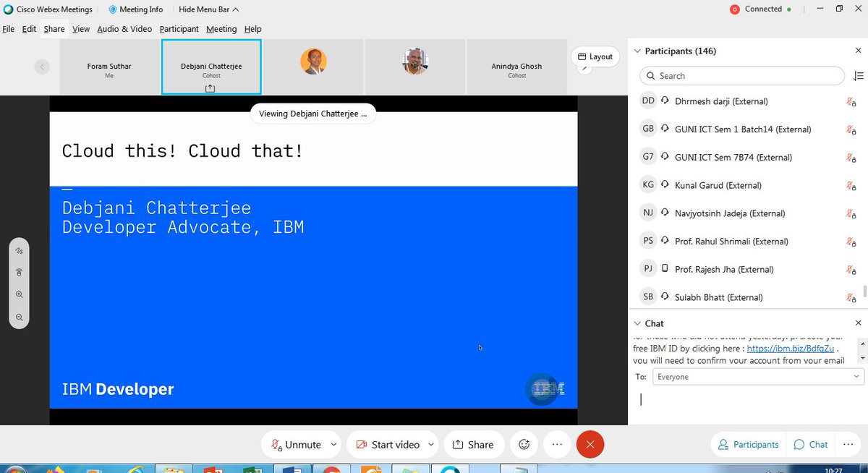Open the Audio & Video menu
868x473 pixels.
tap(124, 29)
